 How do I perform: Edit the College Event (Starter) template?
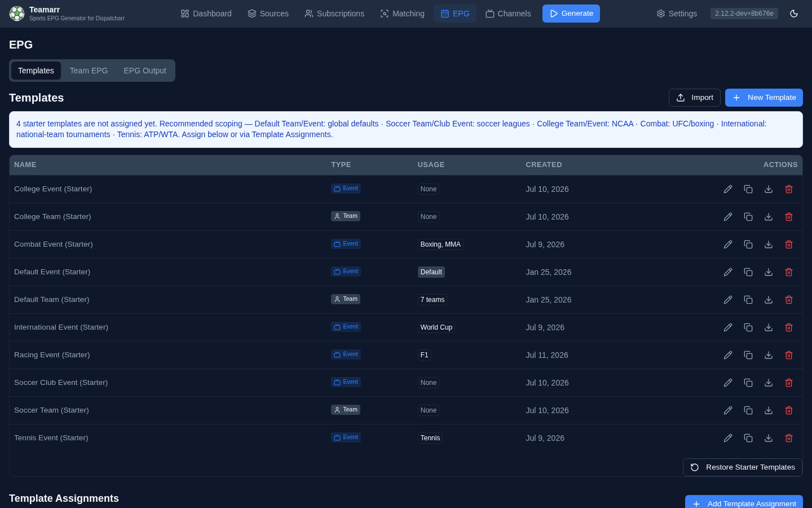[x=728, y=189]
